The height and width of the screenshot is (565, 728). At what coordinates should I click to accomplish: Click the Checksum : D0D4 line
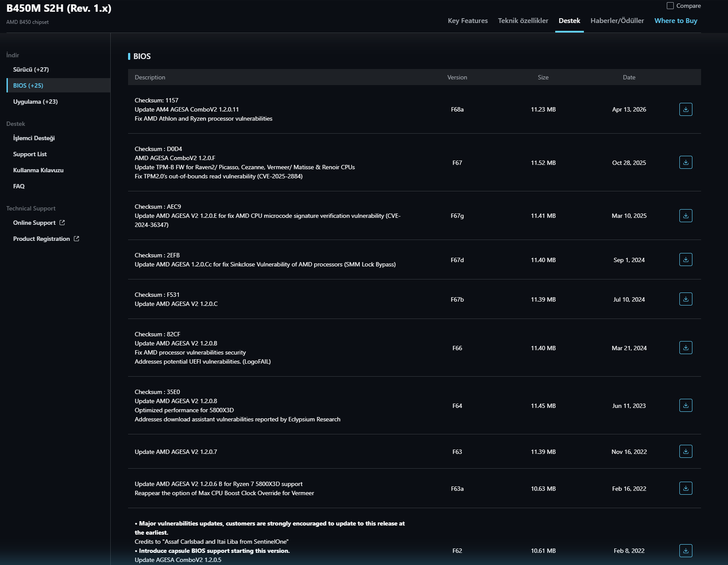click(158, 149)
